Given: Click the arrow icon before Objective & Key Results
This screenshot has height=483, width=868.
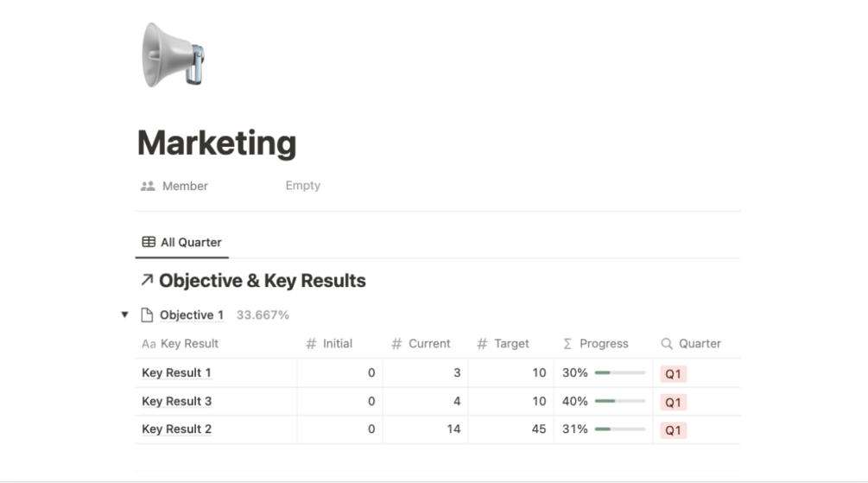Looking at the screenshot, I should (147, 280).
